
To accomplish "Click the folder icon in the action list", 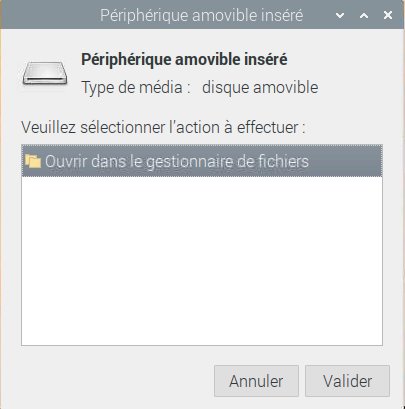I will coord(33,161).
